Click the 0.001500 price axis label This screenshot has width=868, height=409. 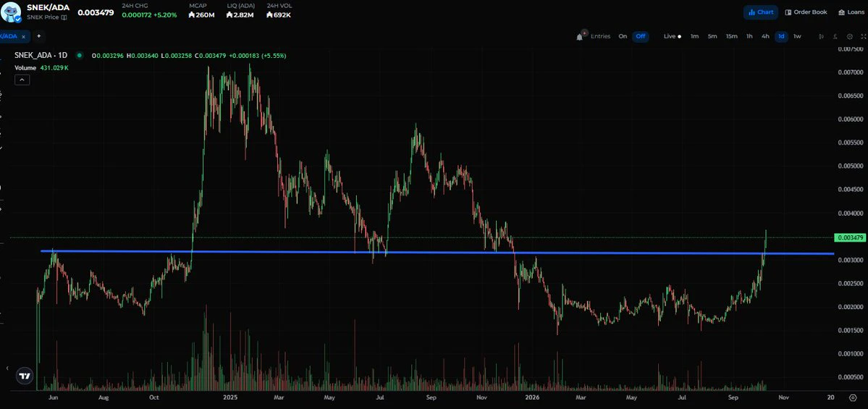851,330
